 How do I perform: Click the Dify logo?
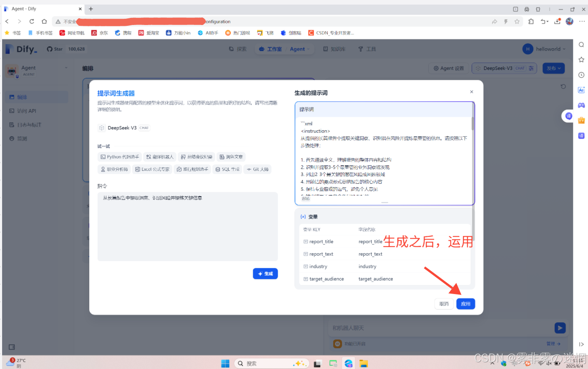22,49
